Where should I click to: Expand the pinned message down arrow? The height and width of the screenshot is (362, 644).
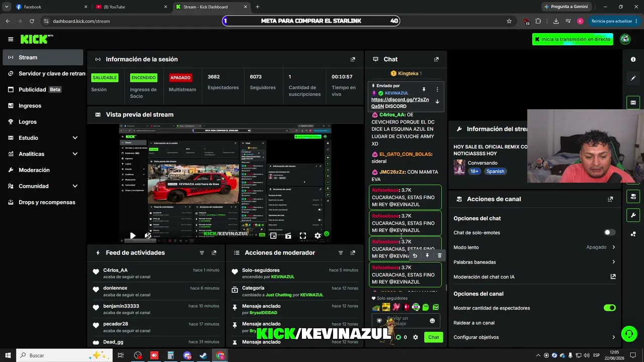pyautogui.click(x=437, y=102)
